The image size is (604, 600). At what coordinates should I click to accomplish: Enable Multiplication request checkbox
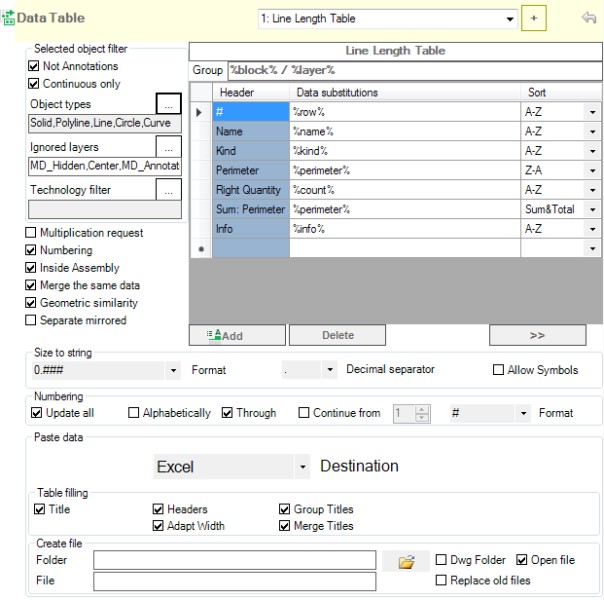click(31, 233)
